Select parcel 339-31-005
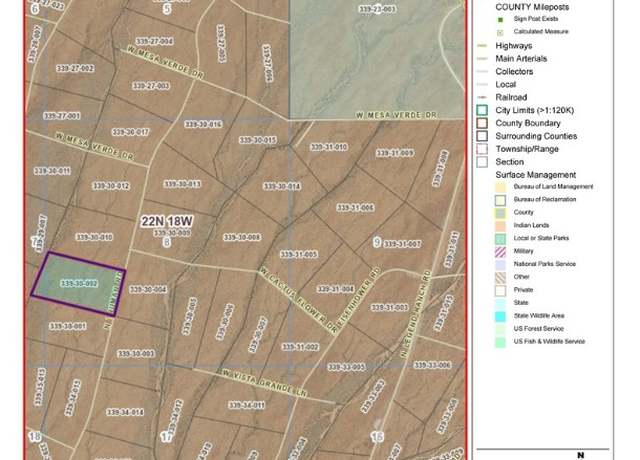The height and width of the screenshot is (460, 640). 298,255
